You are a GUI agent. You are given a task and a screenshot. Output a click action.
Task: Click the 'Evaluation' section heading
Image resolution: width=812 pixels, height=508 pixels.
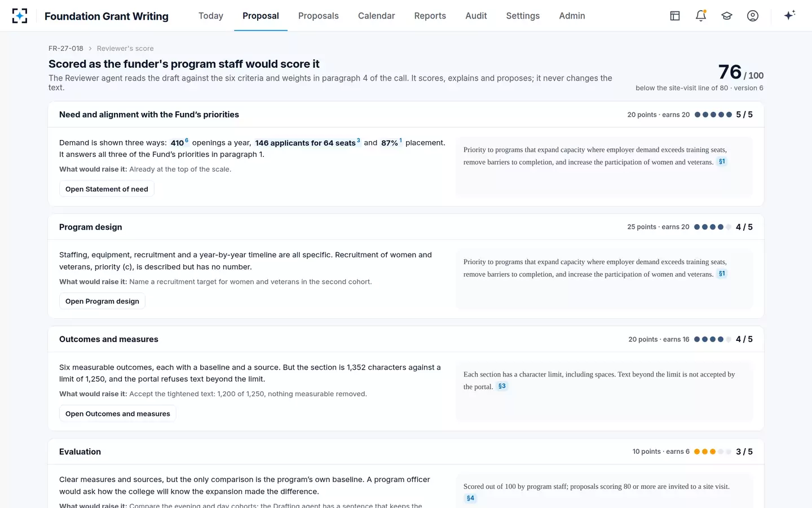tap(80, 452)
